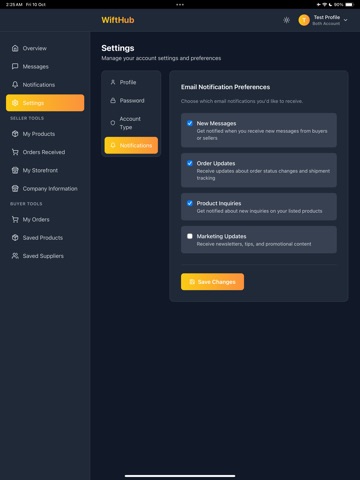This screenshot has height=480, width=360.
Task: Enable the Marketing Updates checkbox
Action: click(190, 236)
